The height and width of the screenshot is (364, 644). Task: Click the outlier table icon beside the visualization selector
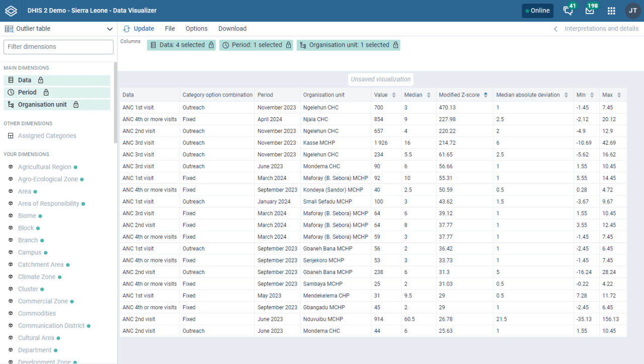(8, 29)
